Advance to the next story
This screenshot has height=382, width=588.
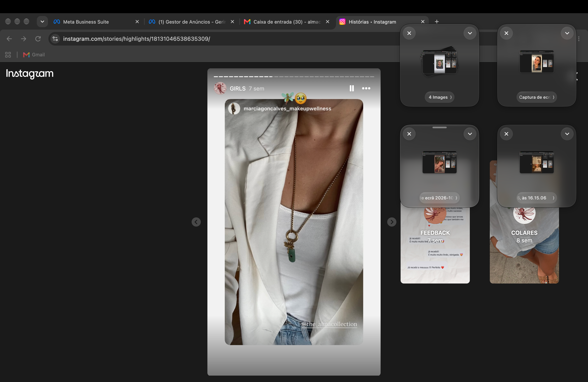[392, 222]
